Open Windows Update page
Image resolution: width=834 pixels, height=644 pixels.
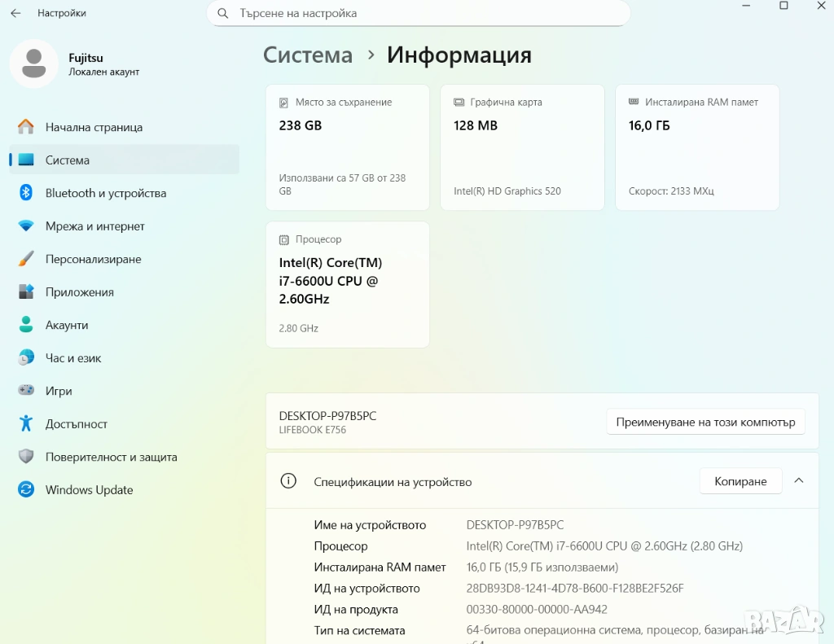point(89,490)
